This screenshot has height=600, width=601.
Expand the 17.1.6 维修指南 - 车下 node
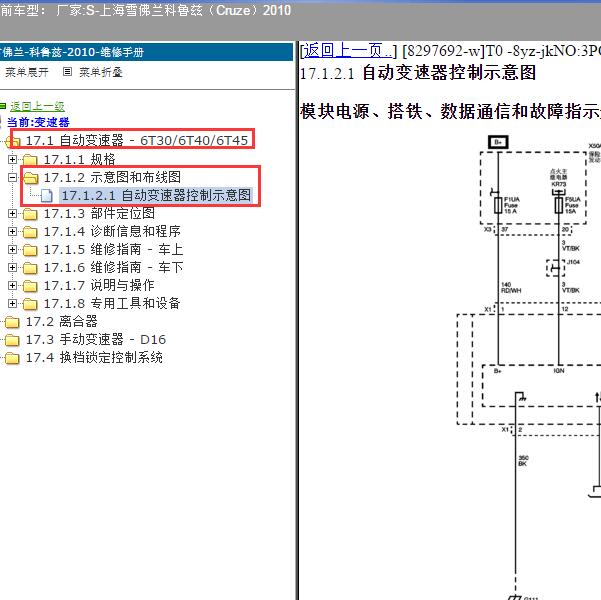tap(12, 267)
